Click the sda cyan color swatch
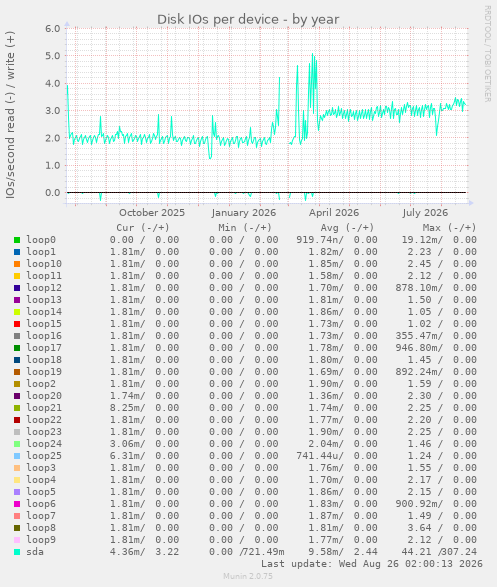The height and width of the screenshot is (587, 497). [17, 552]
